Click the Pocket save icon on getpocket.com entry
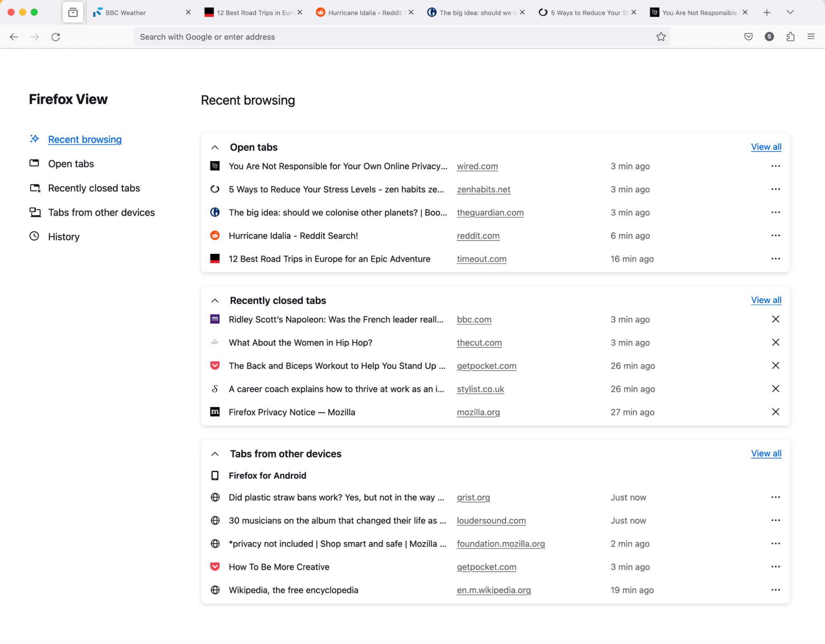 pos(215,366)
